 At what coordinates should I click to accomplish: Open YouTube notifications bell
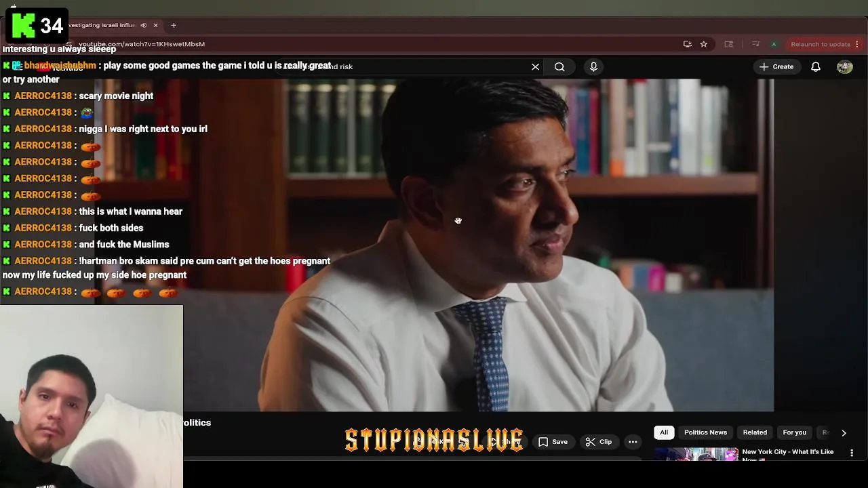(816, 66)
